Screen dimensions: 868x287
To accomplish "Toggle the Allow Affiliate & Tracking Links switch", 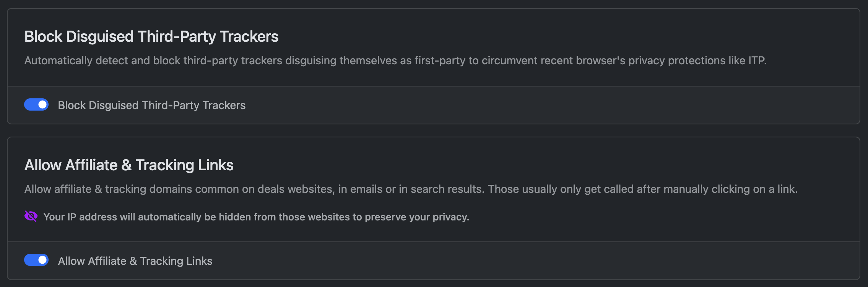I will pyautogui.click(x=36, y=261).
